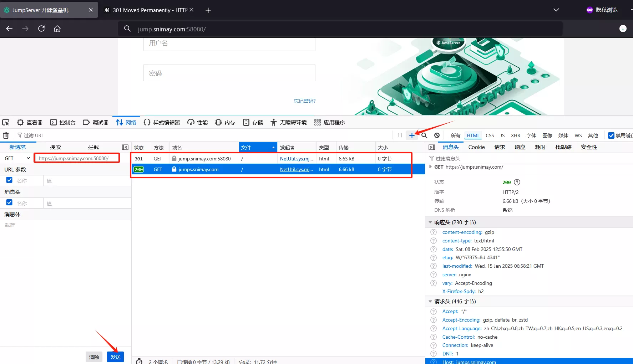
Task: Uncheck the message header row checkbox
Action: [x=10, y=203]
